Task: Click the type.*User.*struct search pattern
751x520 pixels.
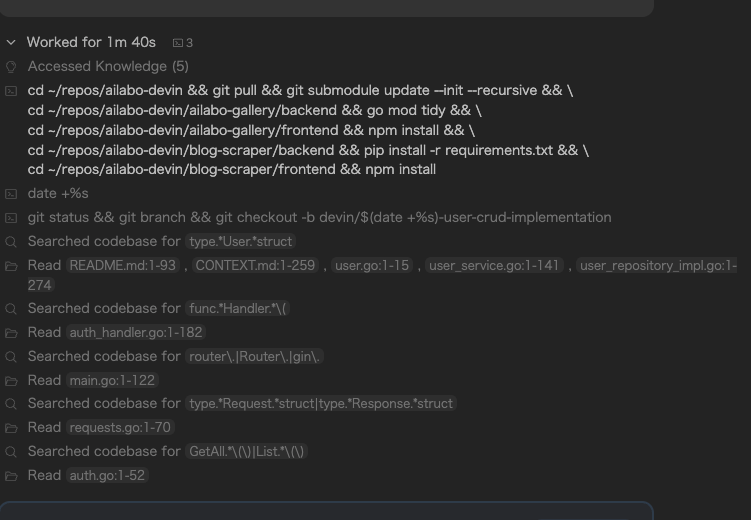Action: click(x=240, y=241)
